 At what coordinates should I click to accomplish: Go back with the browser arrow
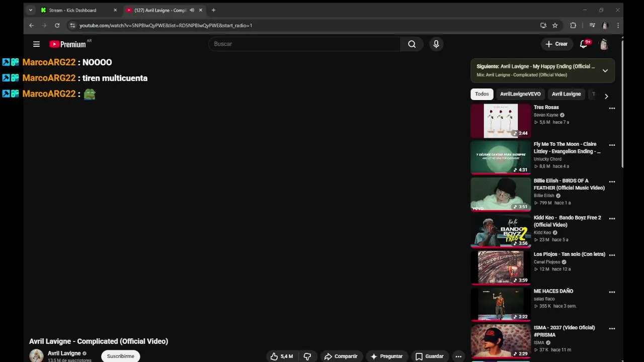coord(31,25)
